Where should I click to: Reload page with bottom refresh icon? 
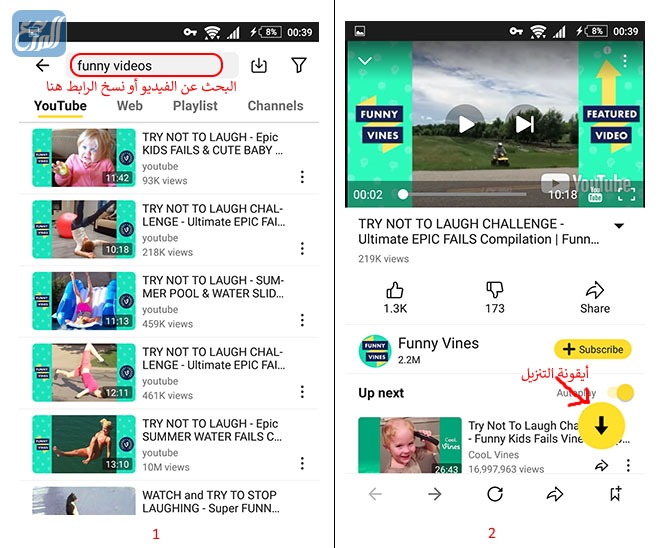coord(495,494)
